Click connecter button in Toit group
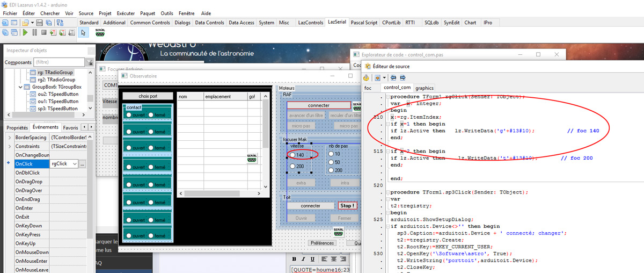The image size is (644, 273). pos(310,206)
